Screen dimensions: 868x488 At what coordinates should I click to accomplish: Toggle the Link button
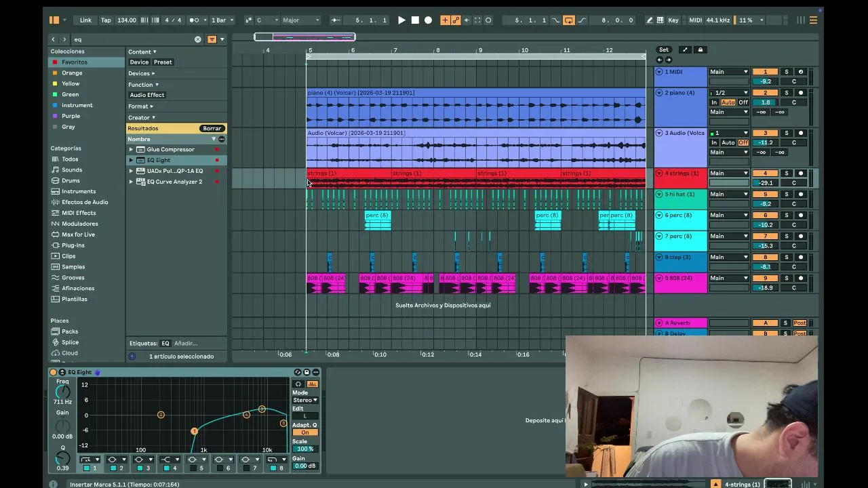pyautogui.click(x=85, y=20)
